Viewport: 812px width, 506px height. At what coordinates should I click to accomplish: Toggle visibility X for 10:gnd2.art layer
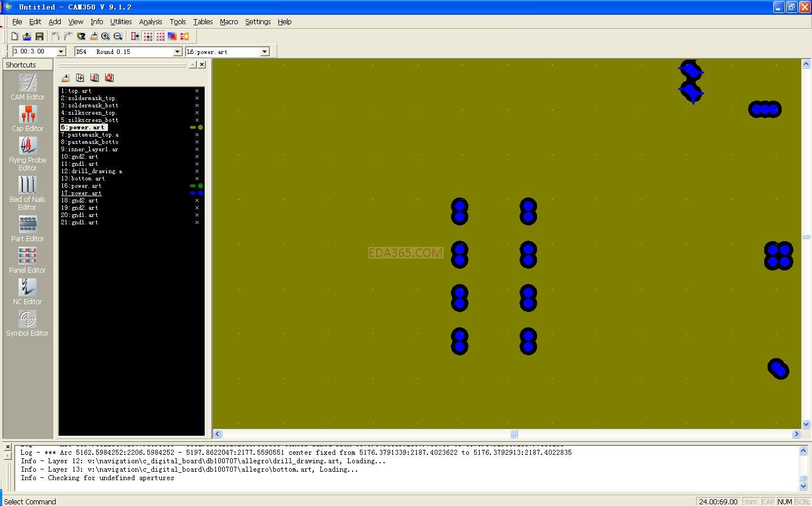[x=197, y=156]
